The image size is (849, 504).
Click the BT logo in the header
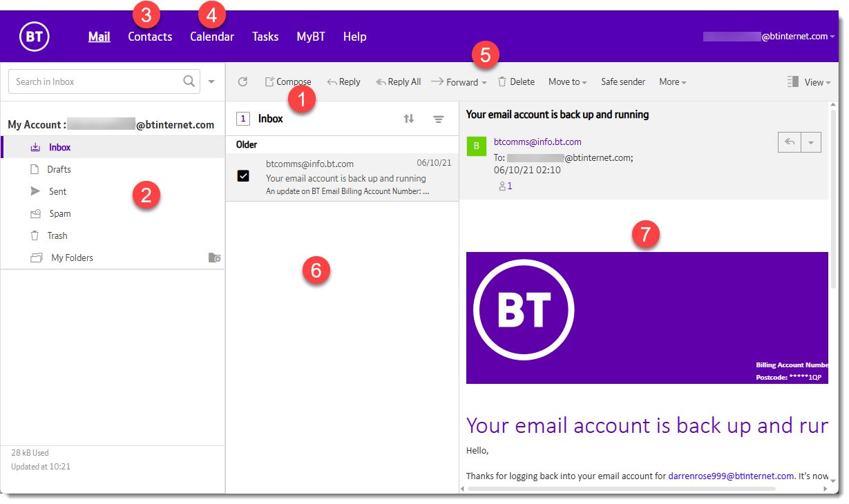35,36
